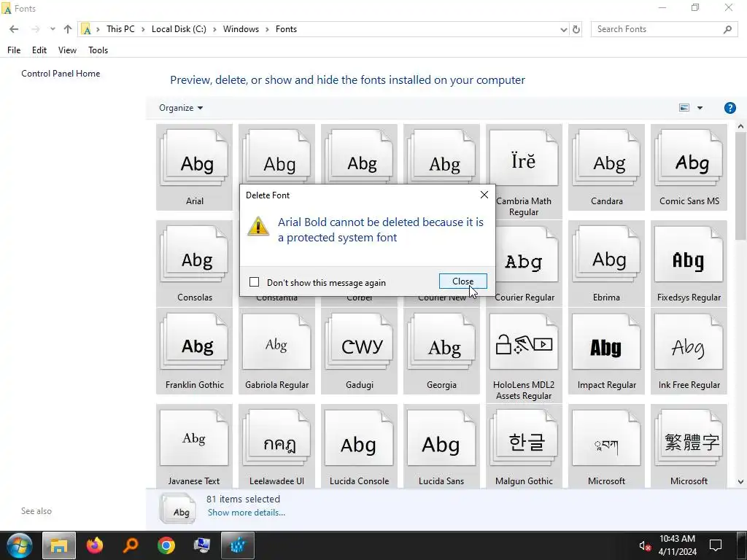Click Show more details link

(x=247, y=513)
